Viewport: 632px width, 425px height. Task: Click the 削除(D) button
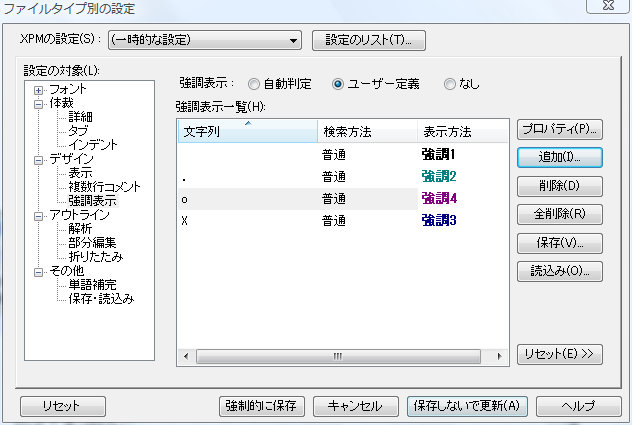tap(559, 186)
